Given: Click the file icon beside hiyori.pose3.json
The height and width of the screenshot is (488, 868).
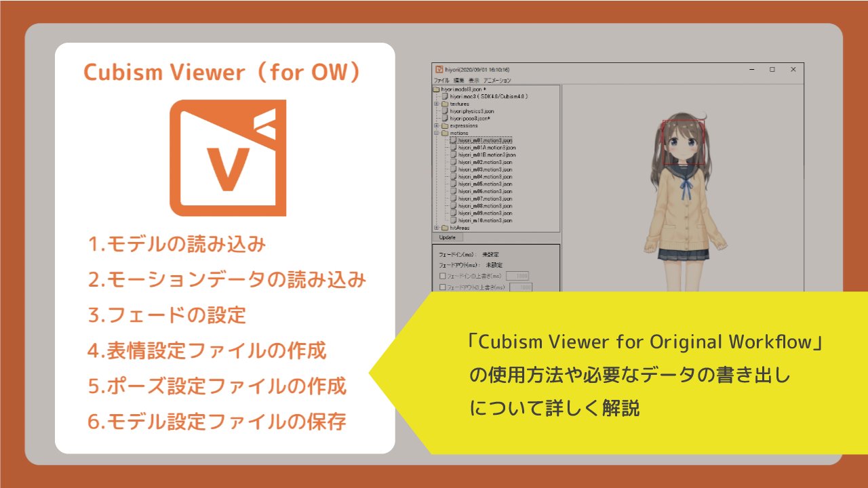Looking at the screenshot, I should [445, 119].
